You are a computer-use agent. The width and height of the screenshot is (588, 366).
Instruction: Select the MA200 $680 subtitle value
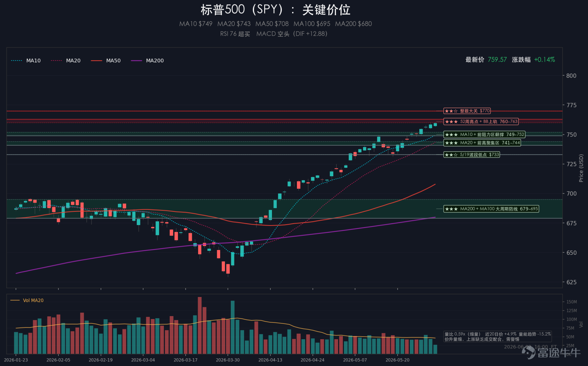354,24
